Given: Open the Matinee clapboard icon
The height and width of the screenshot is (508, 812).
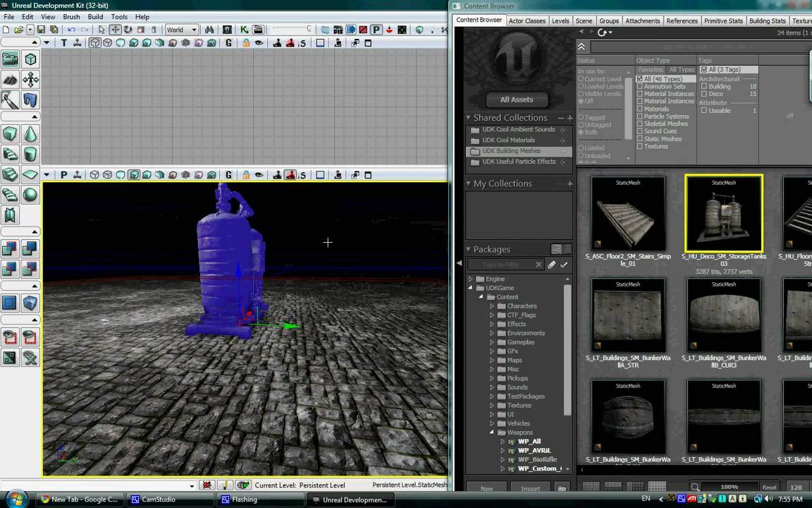Looking at the screenshot, I should coord(258,30).
